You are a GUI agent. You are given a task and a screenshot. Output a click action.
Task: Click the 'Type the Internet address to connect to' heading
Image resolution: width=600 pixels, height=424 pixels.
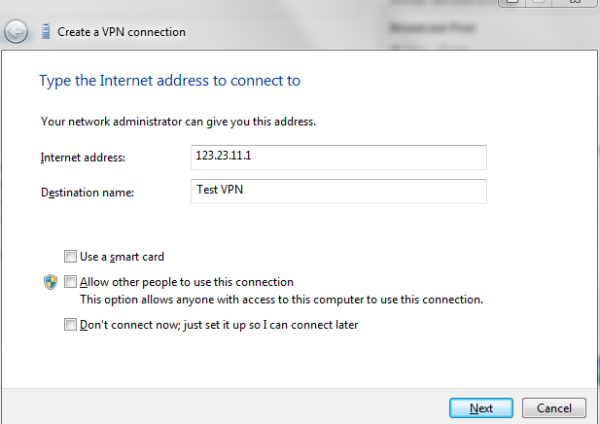(x=170, y=81)
